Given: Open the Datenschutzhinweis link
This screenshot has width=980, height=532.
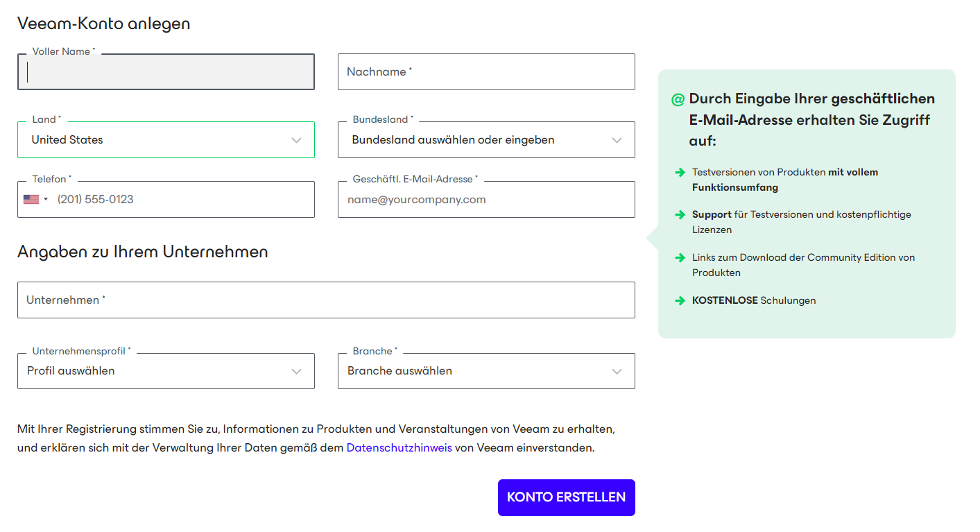Looking at the screenshot, I should click(x=399, y=448).
